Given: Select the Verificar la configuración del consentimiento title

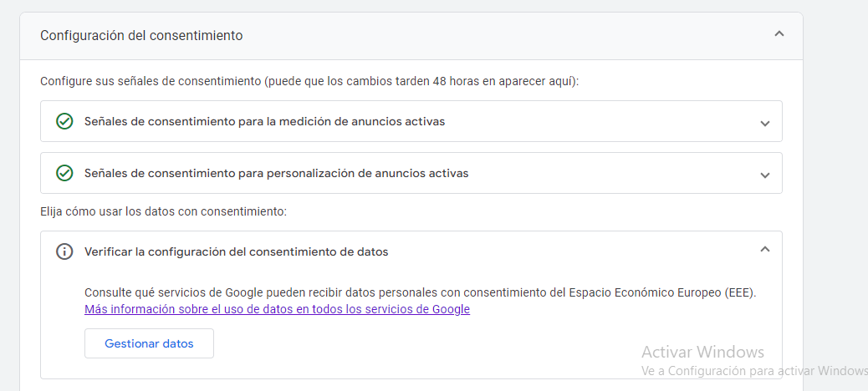Looking at the screenshot, I should point(237,251).
